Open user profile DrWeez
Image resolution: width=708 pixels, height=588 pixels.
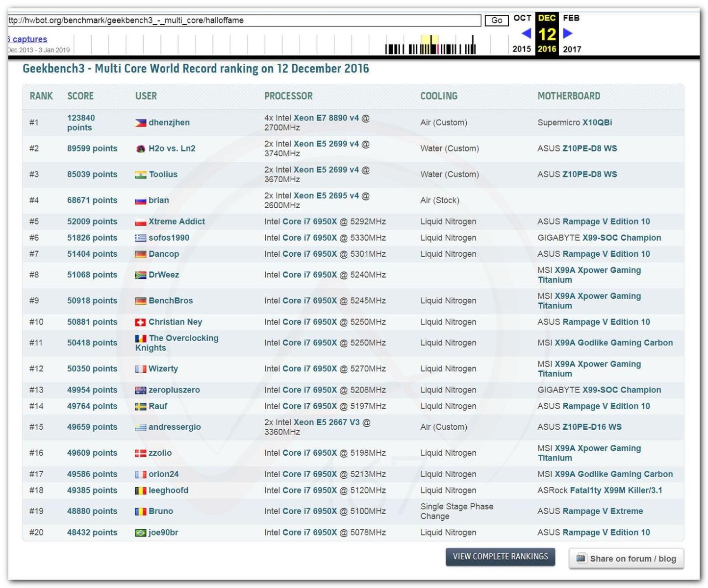point(164,275)
